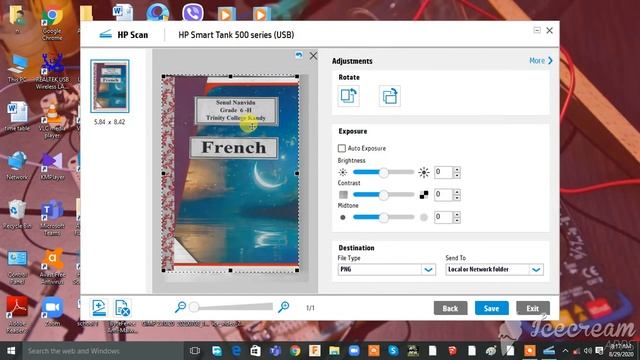Click the low contrast gray square icon
The height and width of the screenshot is (360, 640).
tap(343, 195)
